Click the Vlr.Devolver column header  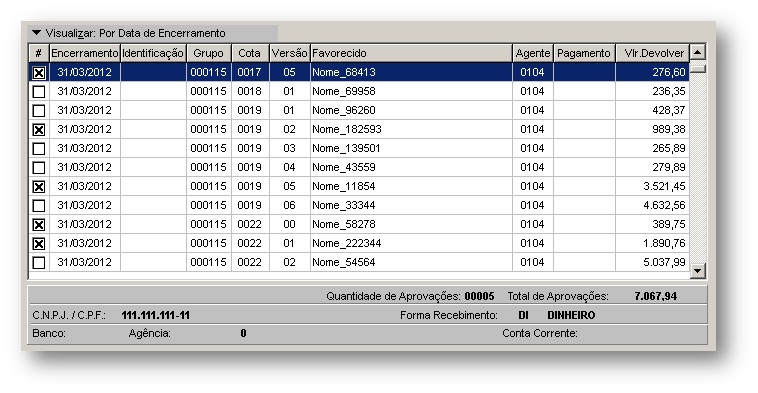click(x=653, y=53)
